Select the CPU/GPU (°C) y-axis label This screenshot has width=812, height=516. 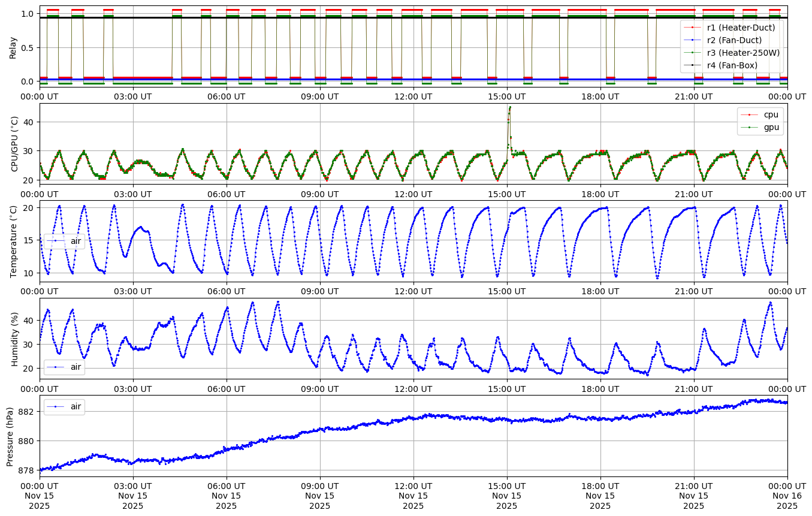pos(15,144)
